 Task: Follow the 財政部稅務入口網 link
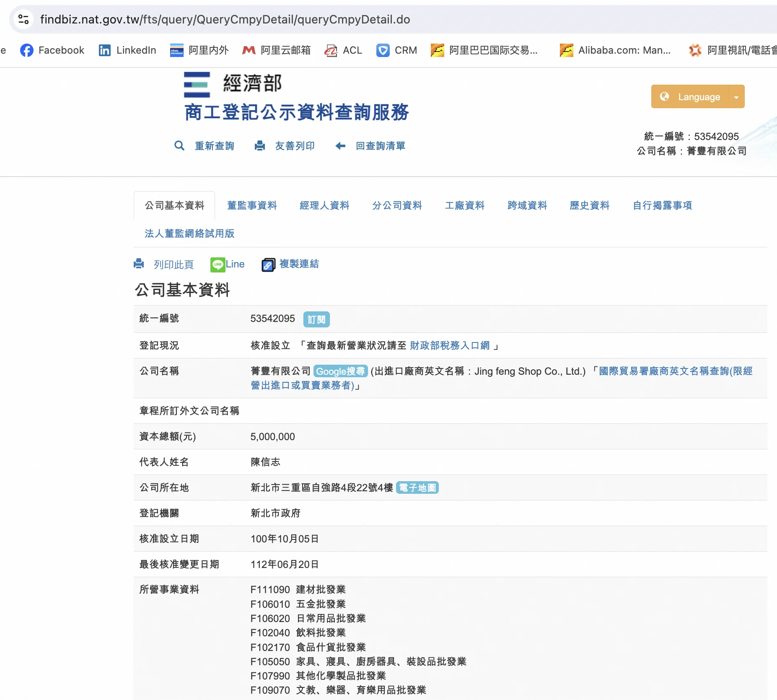(450, 345)
